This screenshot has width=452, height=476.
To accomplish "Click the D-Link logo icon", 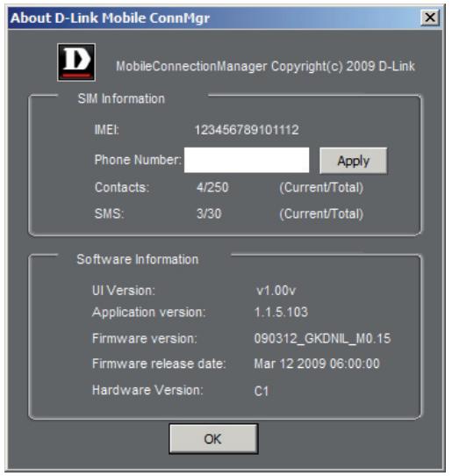I will [x=76, y=62].
